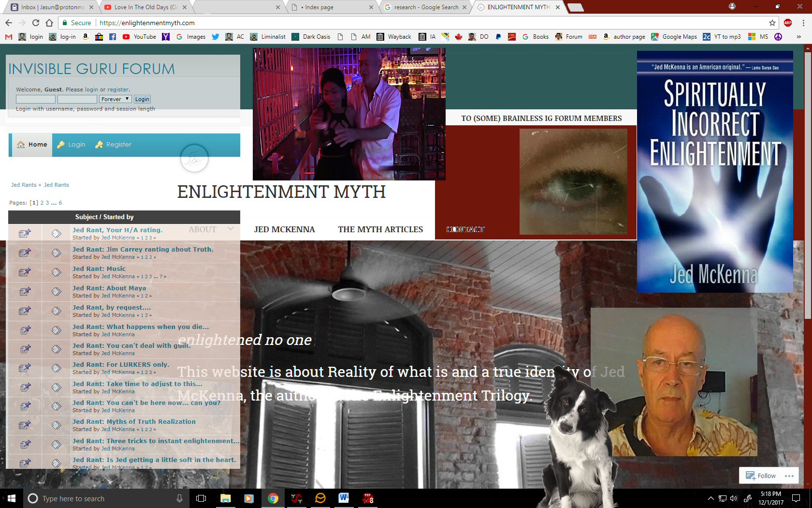This screenshot has width=812, height=508.
Task: Click the Spiritually Incorrect Enlightenment book cover
Action: [714, 172]
